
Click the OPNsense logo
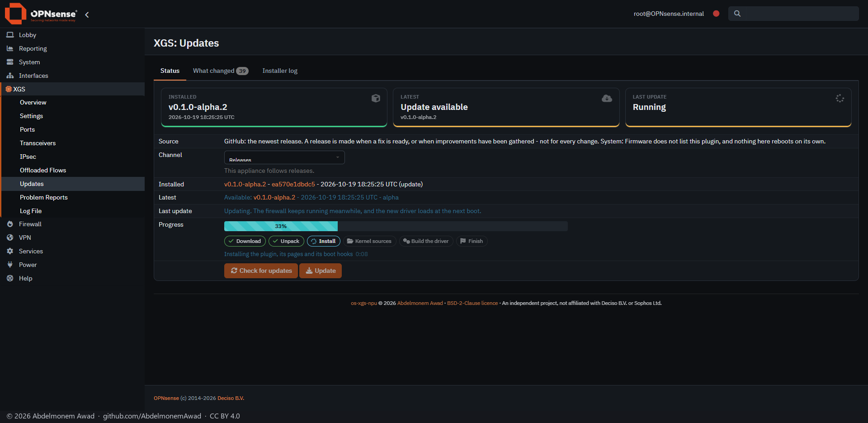(41, 14)
